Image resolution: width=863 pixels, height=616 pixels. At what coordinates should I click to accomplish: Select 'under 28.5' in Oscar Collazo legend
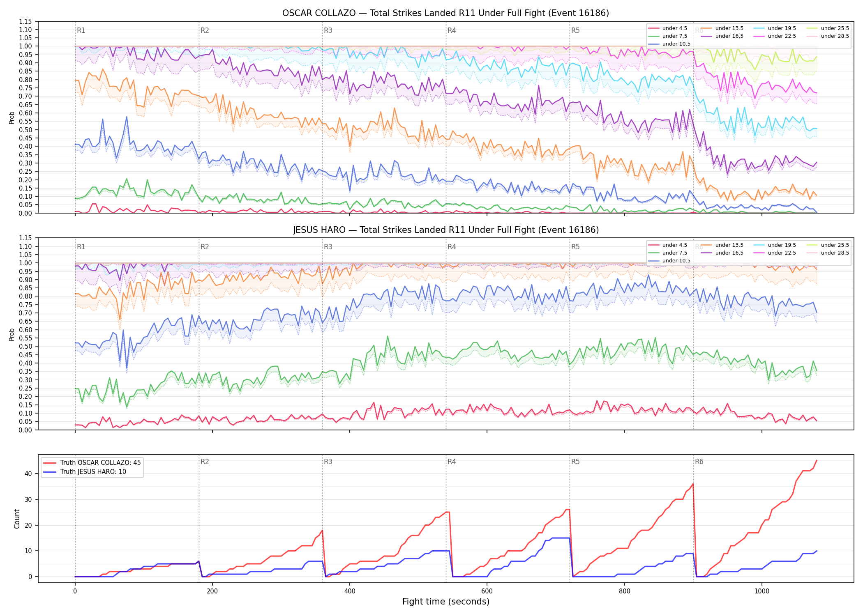coord(828,36)
